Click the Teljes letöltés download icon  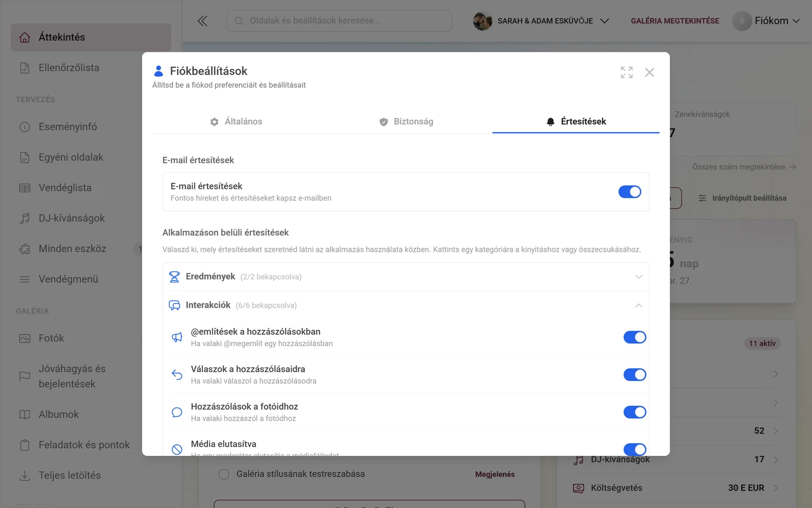click(25, 475)
